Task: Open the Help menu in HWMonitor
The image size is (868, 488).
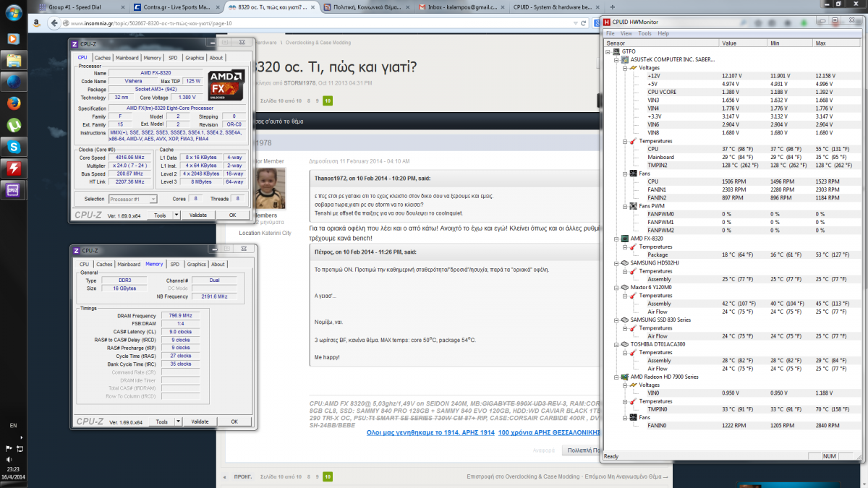Action: tap(663, 33)
